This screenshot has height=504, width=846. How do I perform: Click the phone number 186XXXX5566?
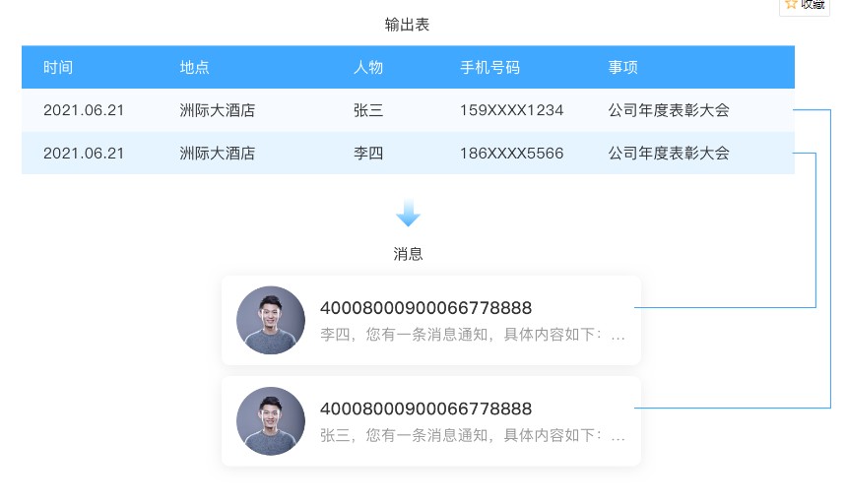coord(511,153)
